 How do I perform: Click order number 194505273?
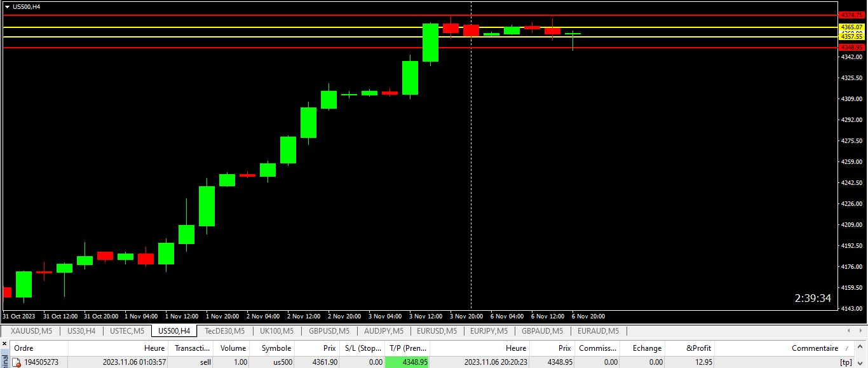coord(41,362)
